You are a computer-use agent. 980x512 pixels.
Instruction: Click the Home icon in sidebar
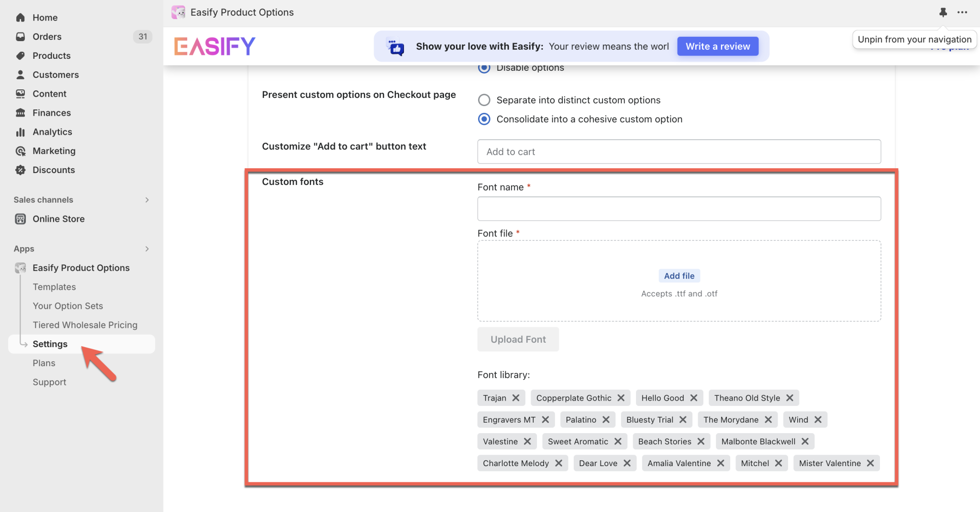click(x=20, y=18)
